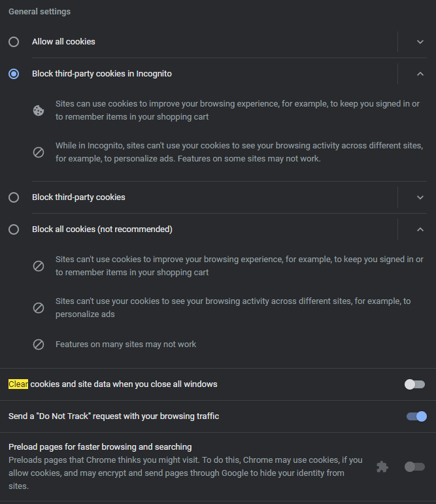Expand the Block third-party cookies chevron
The width and height of the screenshot is (436, 504).
(x=420, y=197)
